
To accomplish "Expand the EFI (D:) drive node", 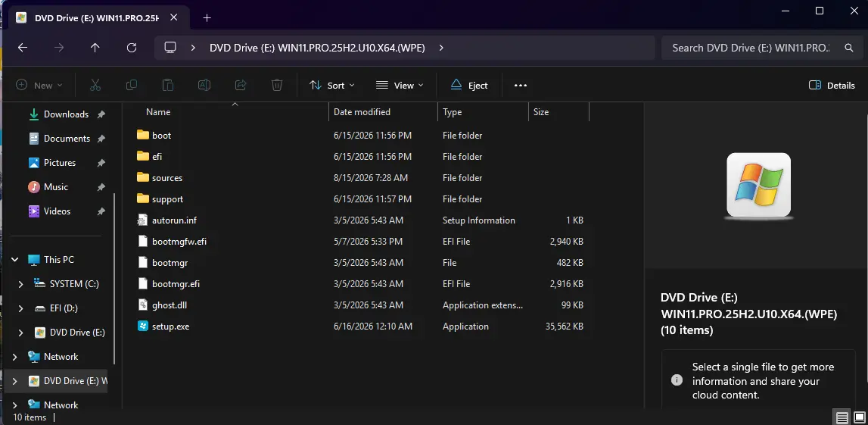I will point(21,308).
